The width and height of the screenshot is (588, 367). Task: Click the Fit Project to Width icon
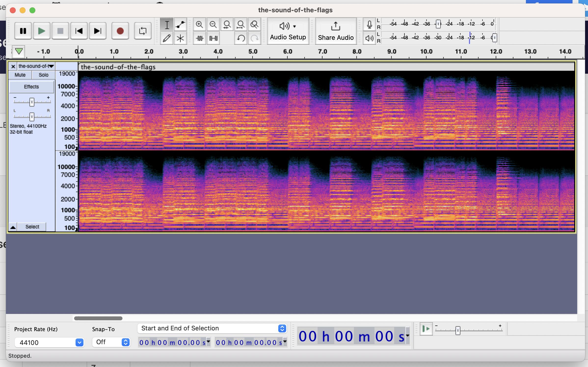pos(241,25)
